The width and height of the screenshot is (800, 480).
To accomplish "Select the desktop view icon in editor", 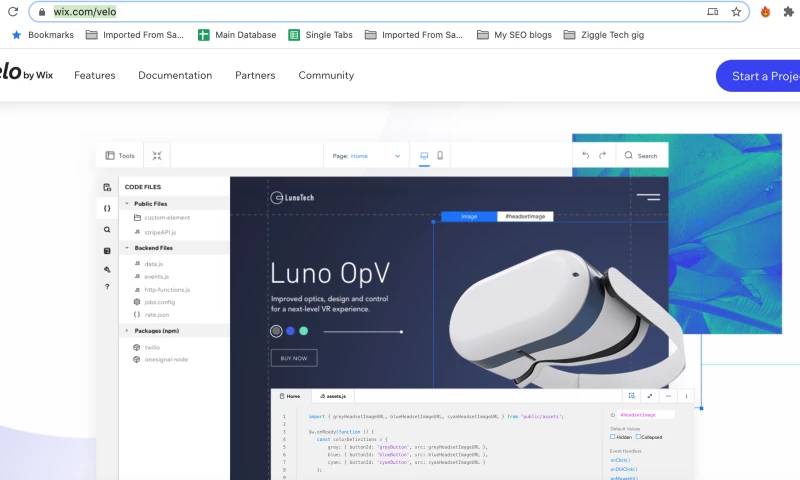I will pos(424,156).
